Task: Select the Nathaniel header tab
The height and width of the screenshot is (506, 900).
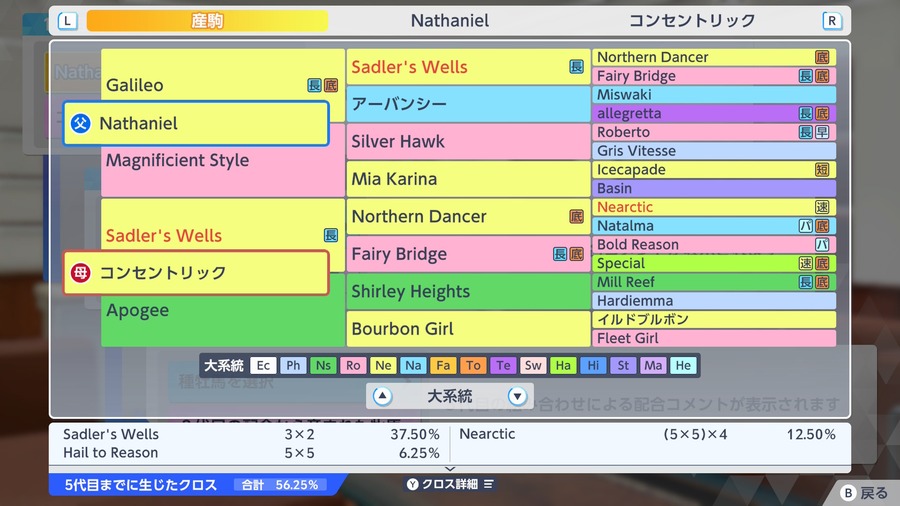Action: [450, 21]
